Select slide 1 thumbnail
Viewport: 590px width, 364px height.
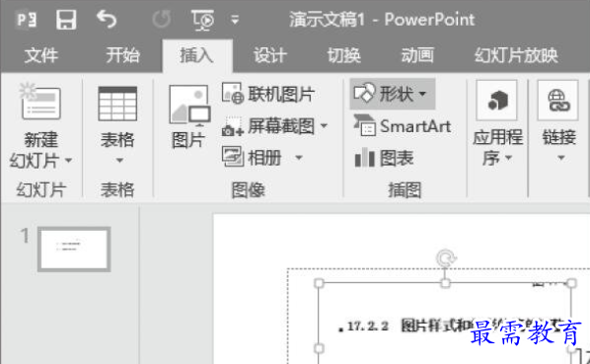pyautogui.click(x=74, y=249)
